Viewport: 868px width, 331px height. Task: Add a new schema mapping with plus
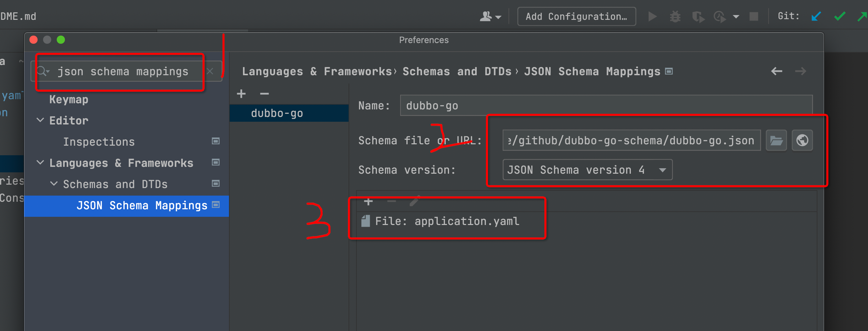click(241, 94)
